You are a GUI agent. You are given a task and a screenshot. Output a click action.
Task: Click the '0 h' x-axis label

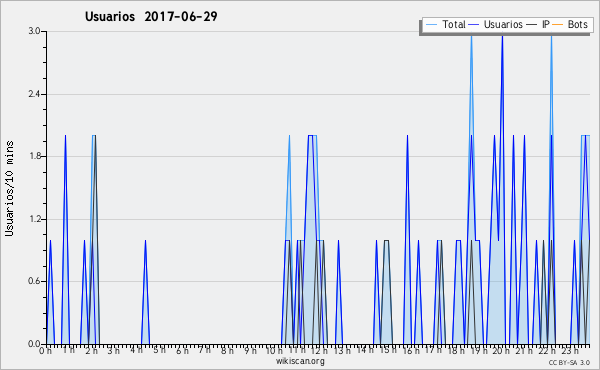45,350
